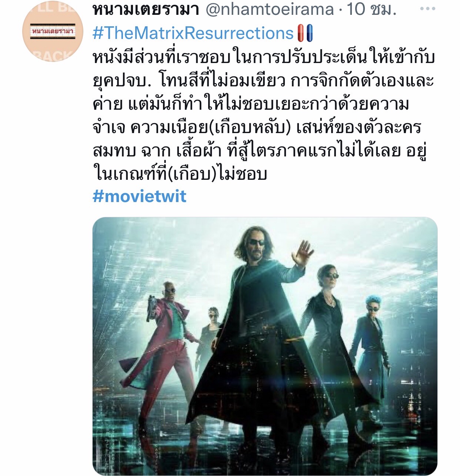Viewport: 460px width, 476px height.
Task: Visit the @nhamtoeirama handle link
Action: (x=269, y=9)
